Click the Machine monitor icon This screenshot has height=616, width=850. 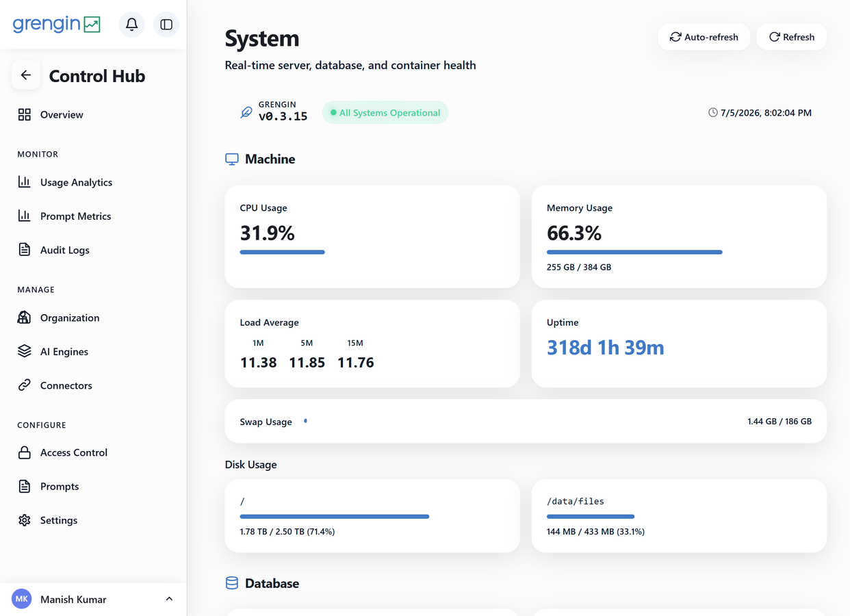[x=232, y=159]
